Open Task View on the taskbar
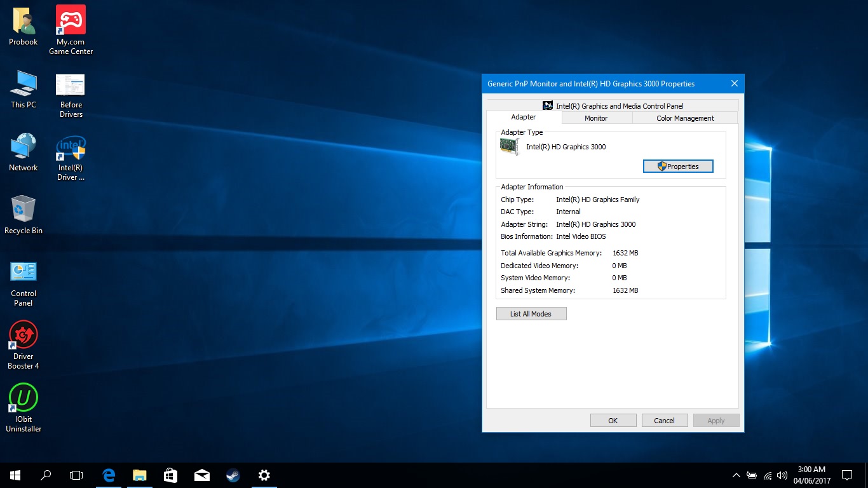The width and height of the screenshot is (868, 488). pos(76,475)
